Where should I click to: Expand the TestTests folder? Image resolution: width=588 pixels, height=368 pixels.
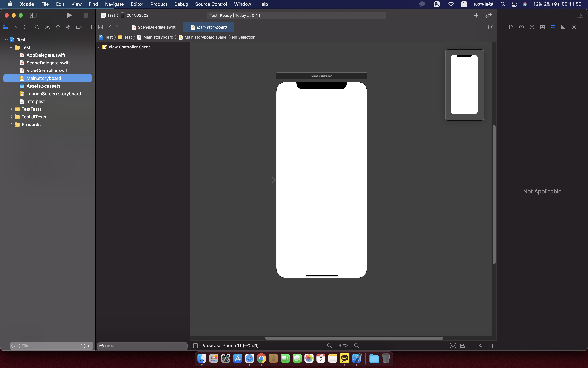click(11, 109)
